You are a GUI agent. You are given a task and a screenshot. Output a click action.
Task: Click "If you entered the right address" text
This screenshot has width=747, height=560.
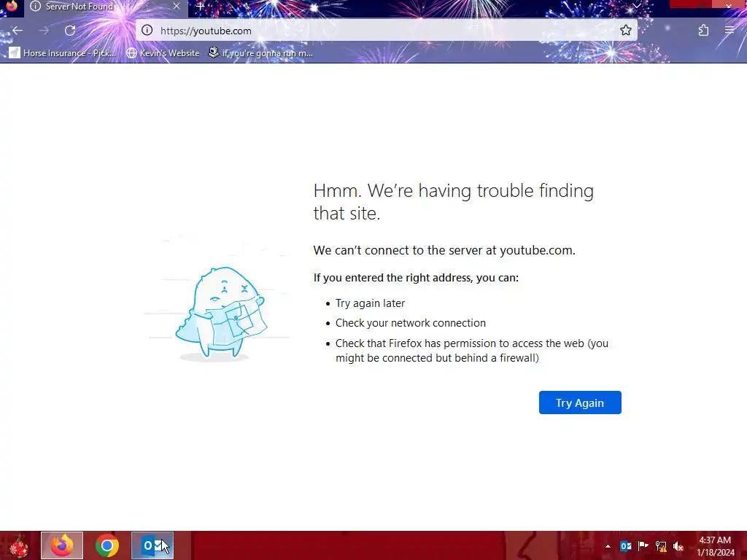[x=416, y=278]
